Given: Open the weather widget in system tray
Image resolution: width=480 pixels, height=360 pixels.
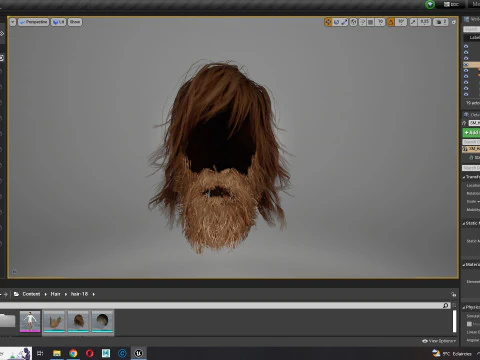Looking at the screenshot, I should tap(452, 354).
